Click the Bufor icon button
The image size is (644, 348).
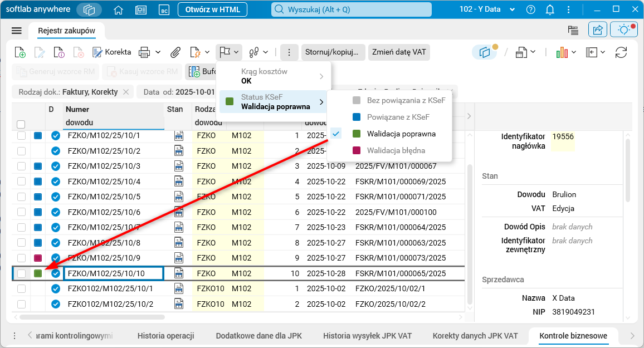(x=201, y=72)
